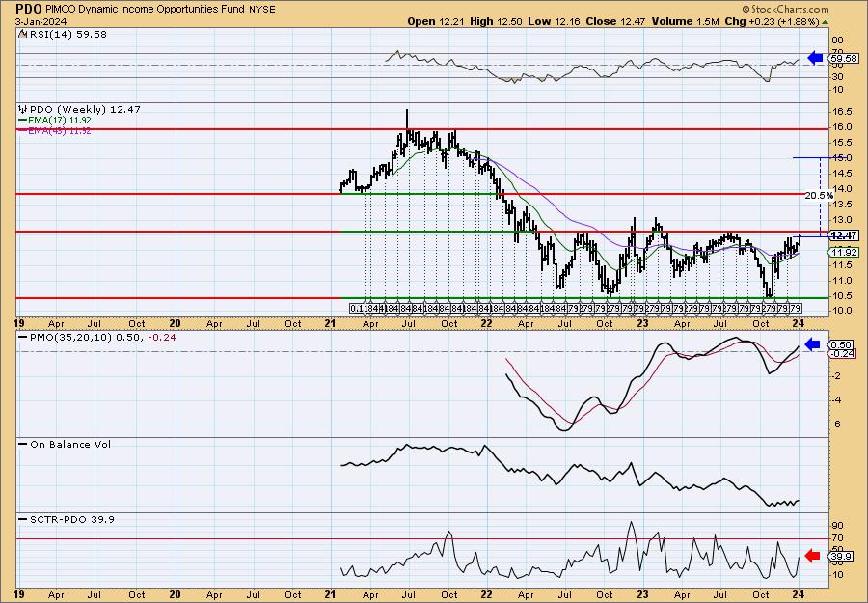Click the 20.5% target annotation label

[819, 196]
